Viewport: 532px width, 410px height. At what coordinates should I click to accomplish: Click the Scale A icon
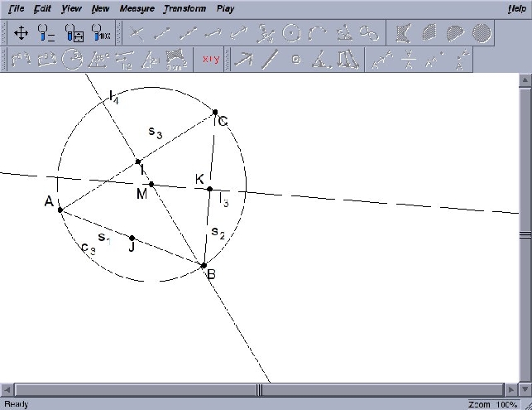434,60
